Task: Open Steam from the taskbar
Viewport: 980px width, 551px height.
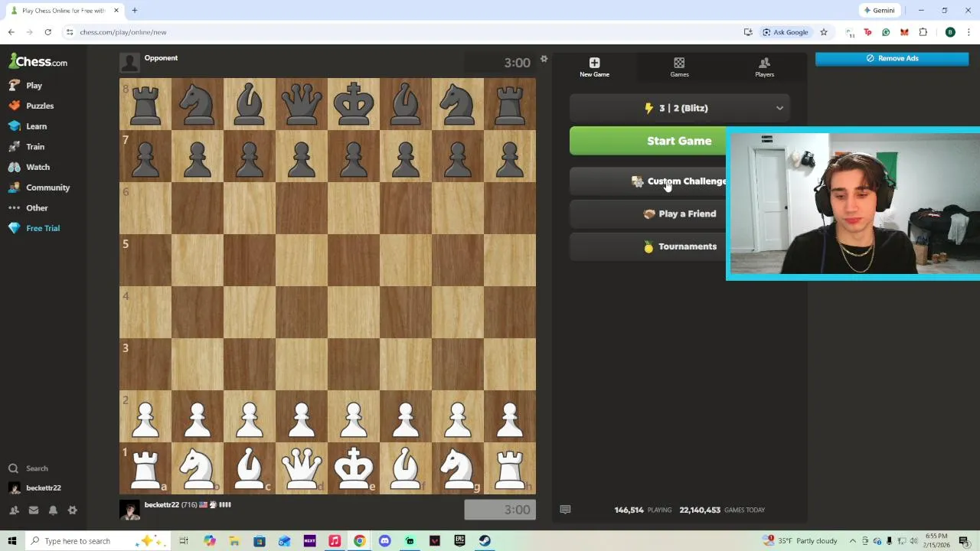Action: coord(485,541)
